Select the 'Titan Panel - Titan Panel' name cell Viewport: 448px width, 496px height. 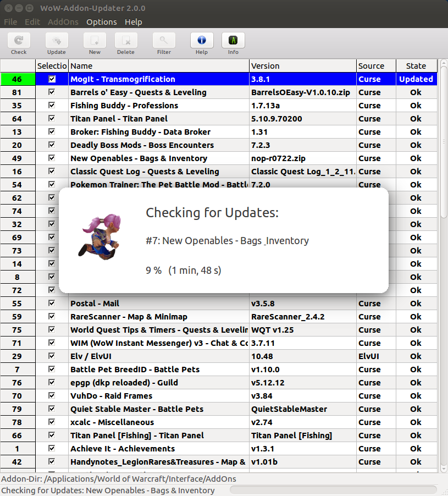(x=159, y=119)
